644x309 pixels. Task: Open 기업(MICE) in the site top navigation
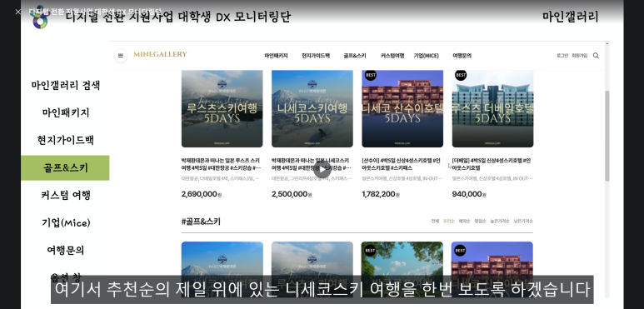426,56
